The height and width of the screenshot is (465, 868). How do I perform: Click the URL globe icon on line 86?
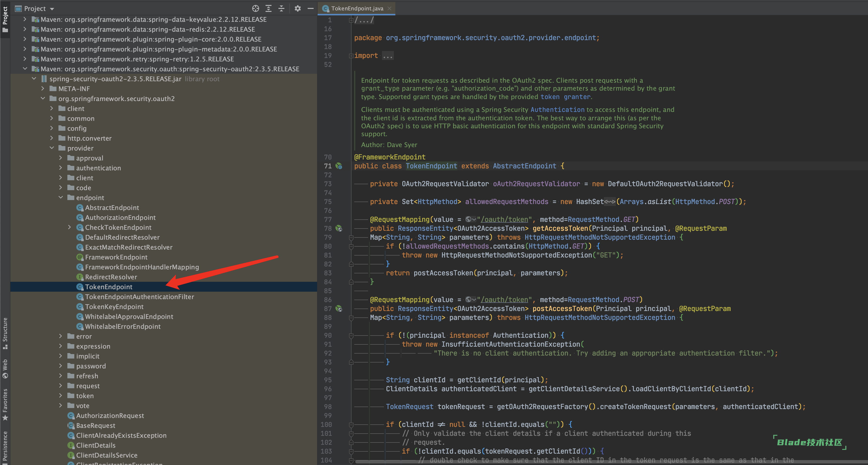click(470, 300)
